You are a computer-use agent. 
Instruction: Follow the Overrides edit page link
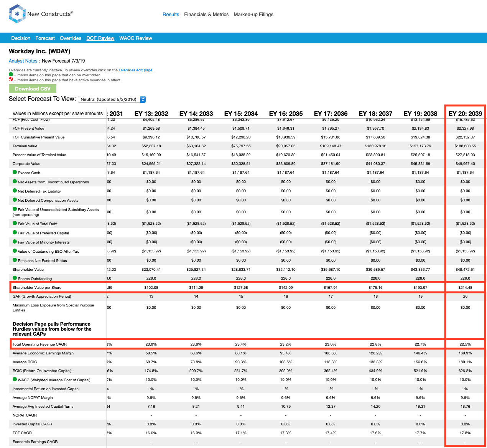[135, 70]
